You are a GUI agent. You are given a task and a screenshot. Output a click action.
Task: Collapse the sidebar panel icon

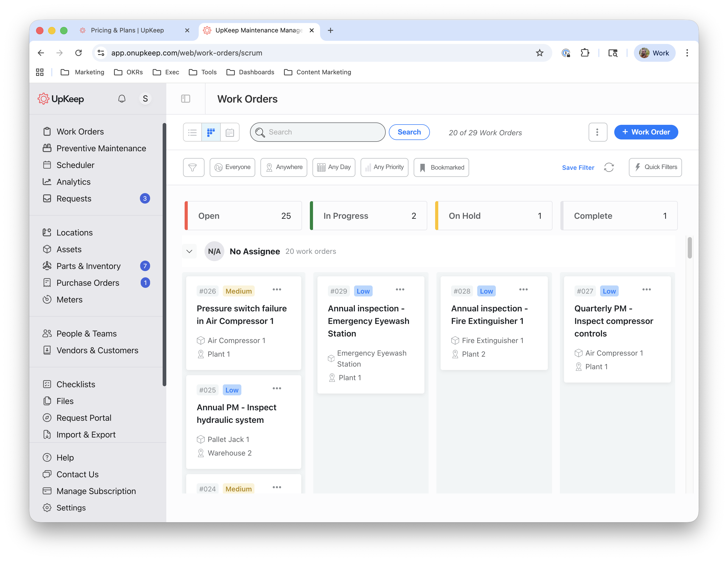click(x=186, y=99)
